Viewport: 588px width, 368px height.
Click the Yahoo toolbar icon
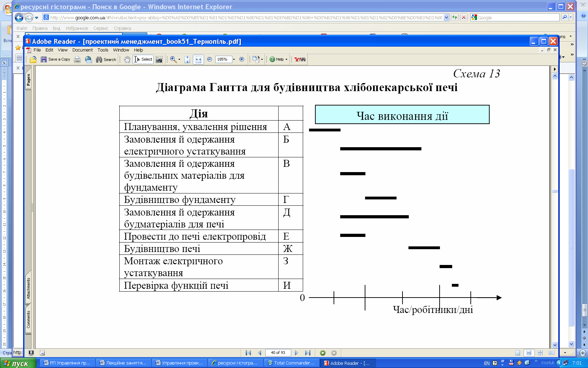300,59
